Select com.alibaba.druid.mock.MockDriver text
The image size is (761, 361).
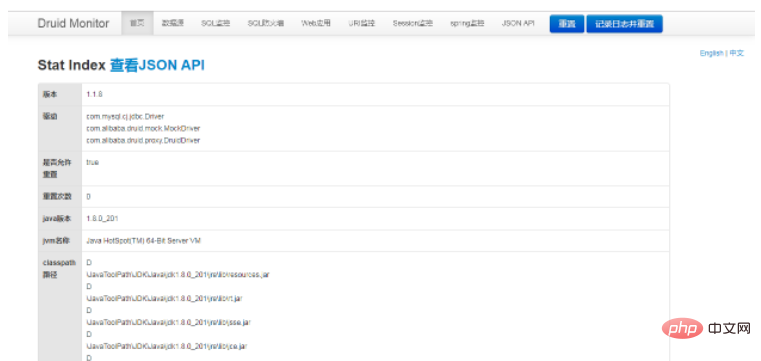click(143, 129)
